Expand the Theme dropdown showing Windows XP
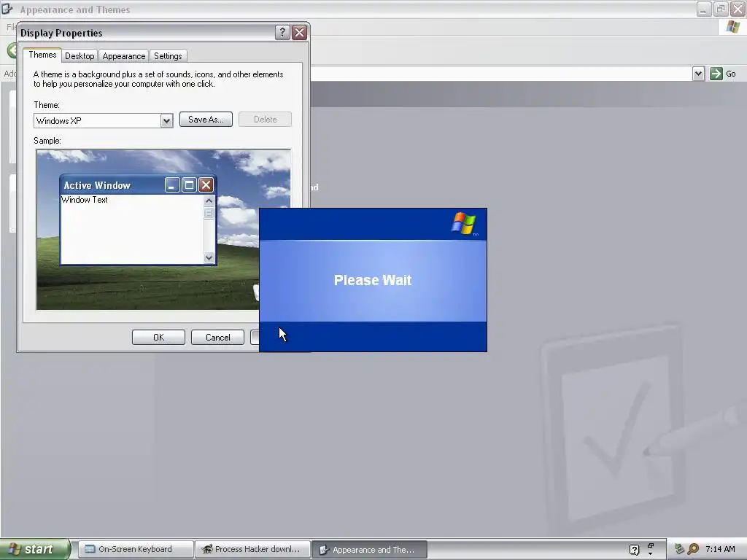Viewport: 747px width, 560px height. 166,121
